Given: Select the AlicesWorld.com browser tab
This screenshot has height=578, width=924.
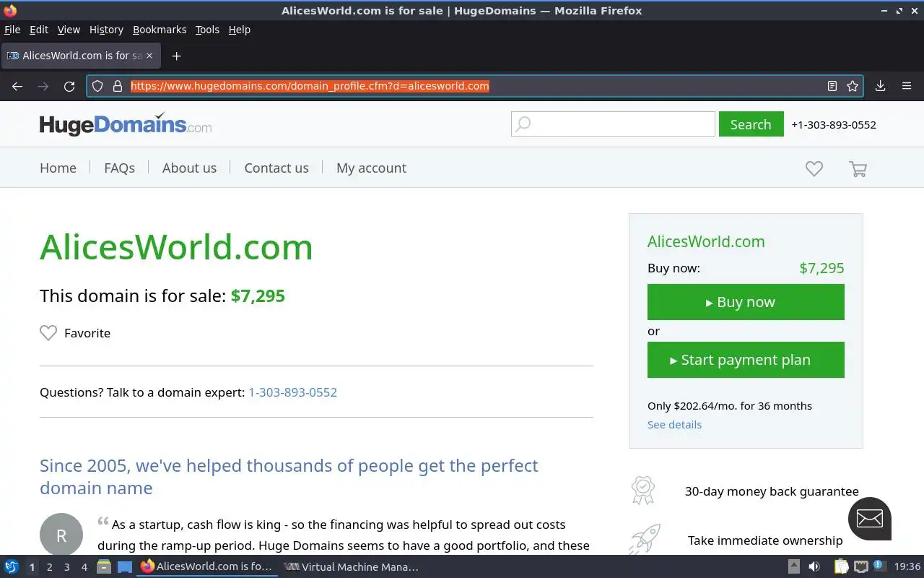Looking at the screenshot, I should (x=79, y=56).
